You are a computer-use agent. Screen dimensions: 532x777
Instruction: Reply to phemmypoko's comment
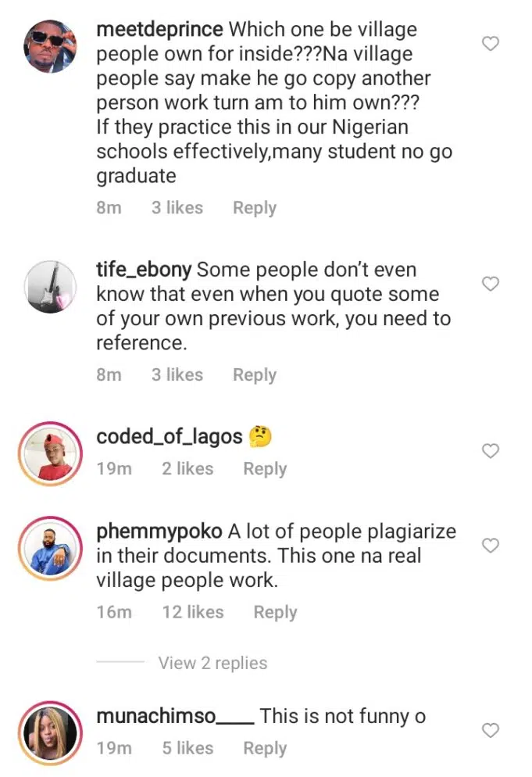[275, 612]
